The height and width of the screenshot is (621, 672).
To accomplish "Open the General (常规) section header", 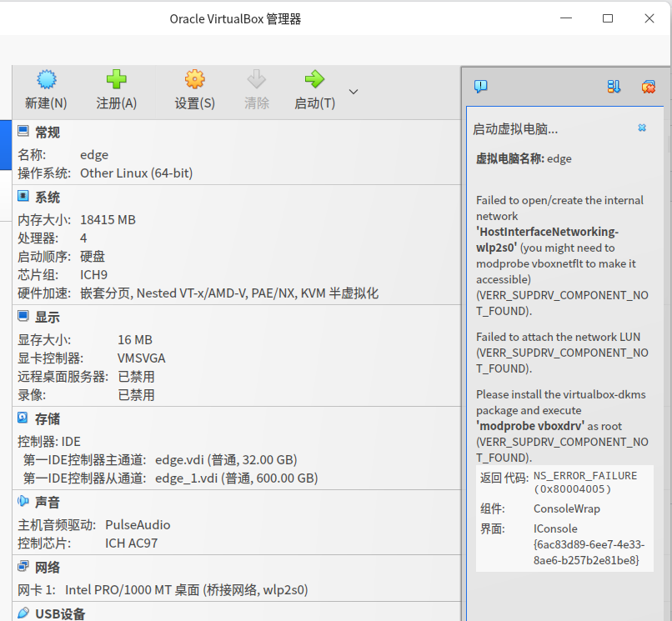I will 48,133.
